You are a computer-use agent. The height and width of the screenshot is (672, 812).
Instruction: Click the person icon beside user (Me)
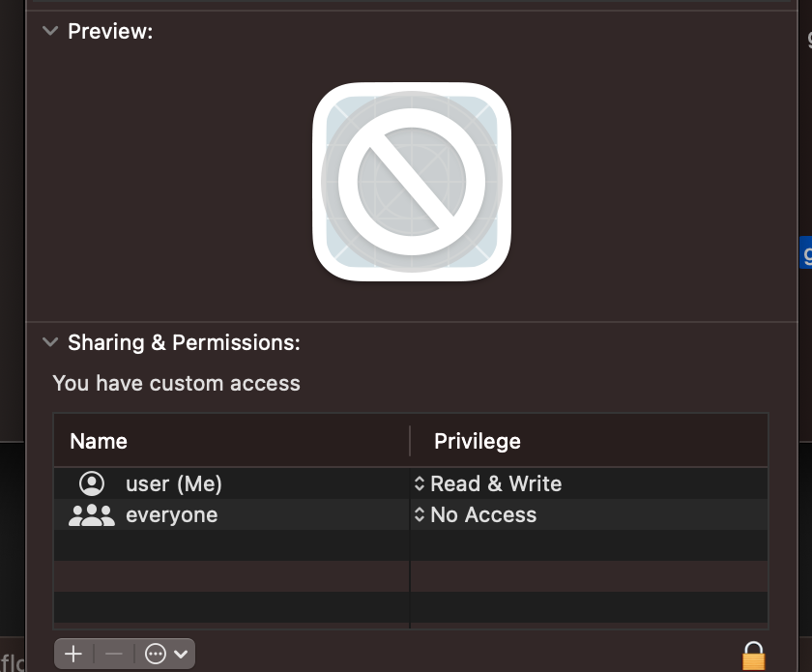[92, 483]
